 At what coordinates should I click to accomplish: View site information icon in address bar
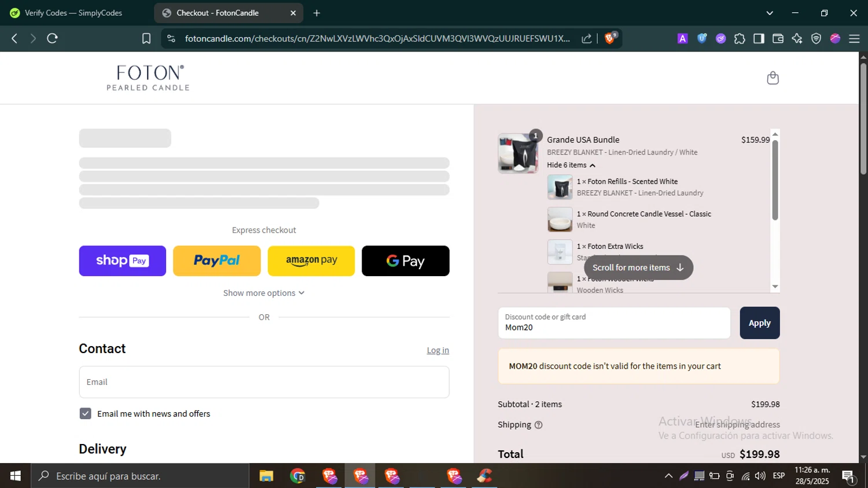tap(171, 38)
